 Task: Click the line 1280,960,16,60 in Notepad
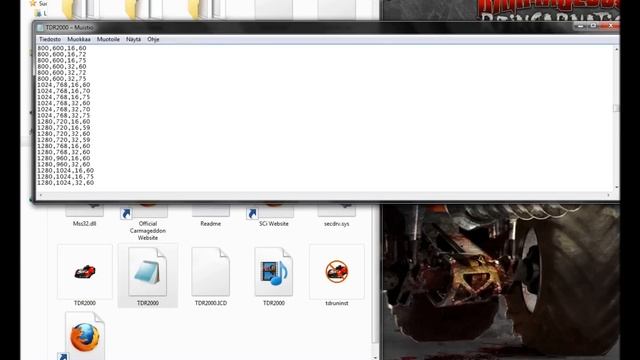(x=64, y=158)
